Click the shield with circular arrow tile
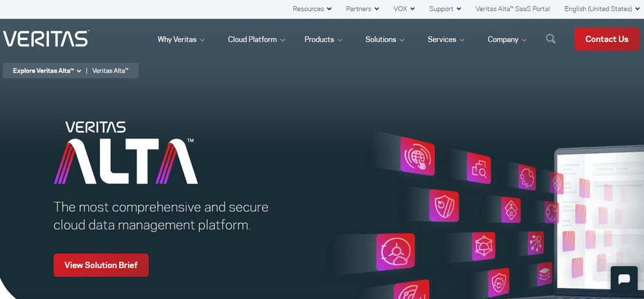This screenshot has width=644, height=299. 444,206
